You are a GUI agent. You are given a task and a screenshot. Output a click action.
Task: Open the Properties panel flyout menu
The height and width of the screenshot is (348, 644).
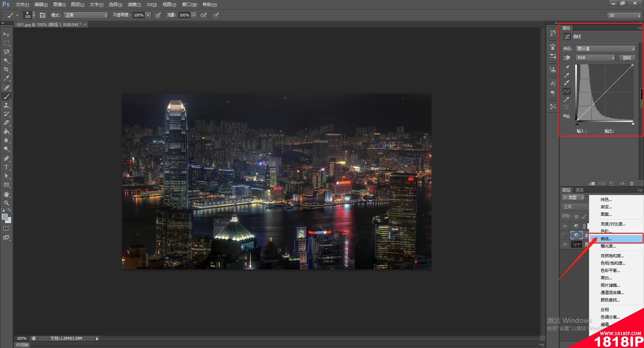coord(640,28)
